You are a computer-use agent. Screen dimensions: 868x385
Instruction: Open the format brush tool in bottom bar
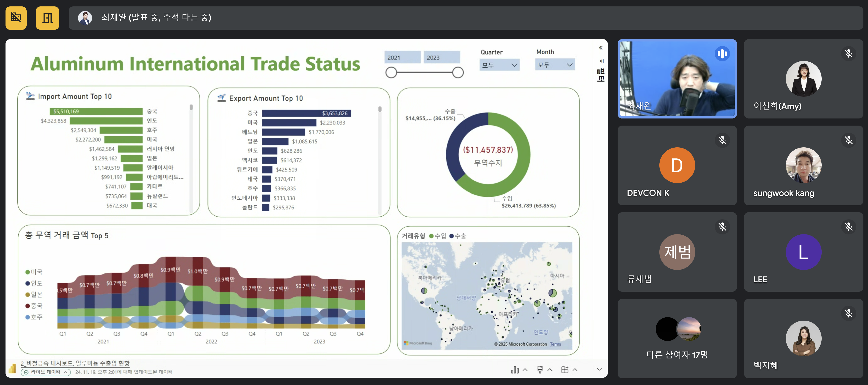click(x=540, y=369)
